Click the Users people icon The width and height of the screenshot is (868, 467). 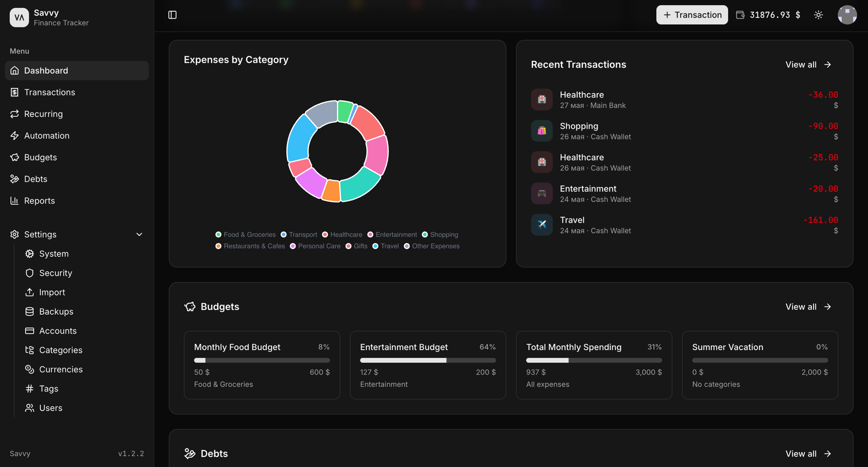click(30, 408)
